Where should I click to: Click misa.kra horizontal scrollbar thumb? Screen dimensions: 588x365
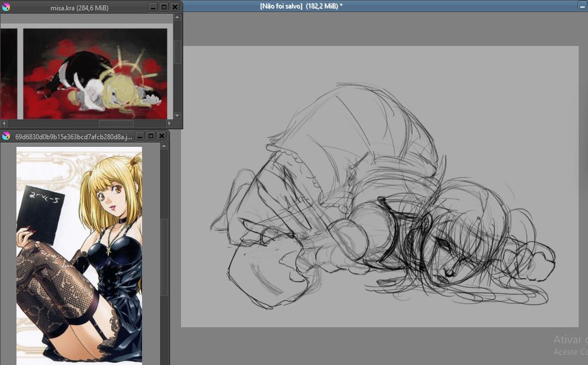116,124
